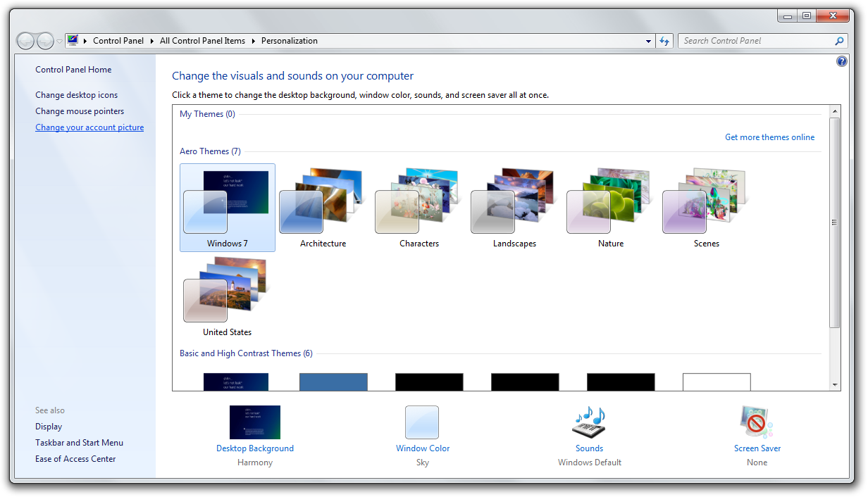The width and height of the screenshot is (868, 497).
Task: Click the Back navigation arrow
Action: coord(25,41)
